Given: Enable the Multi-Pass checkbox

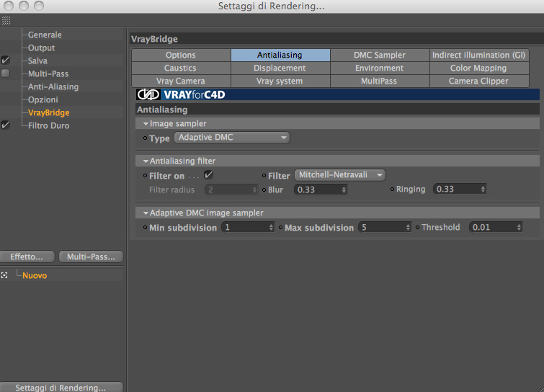Looking at the screenshot, I should (x=5, y=73).
